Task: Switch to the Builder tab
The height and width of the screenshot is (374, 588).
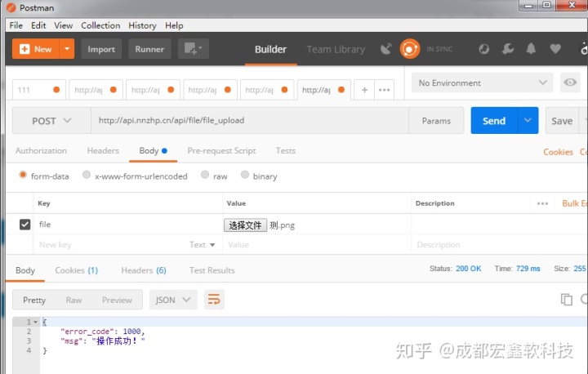Action: coord(271,49)
